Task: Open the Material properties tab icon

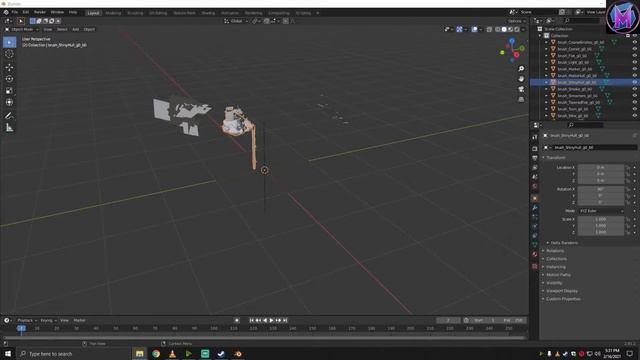Action: 535,254
